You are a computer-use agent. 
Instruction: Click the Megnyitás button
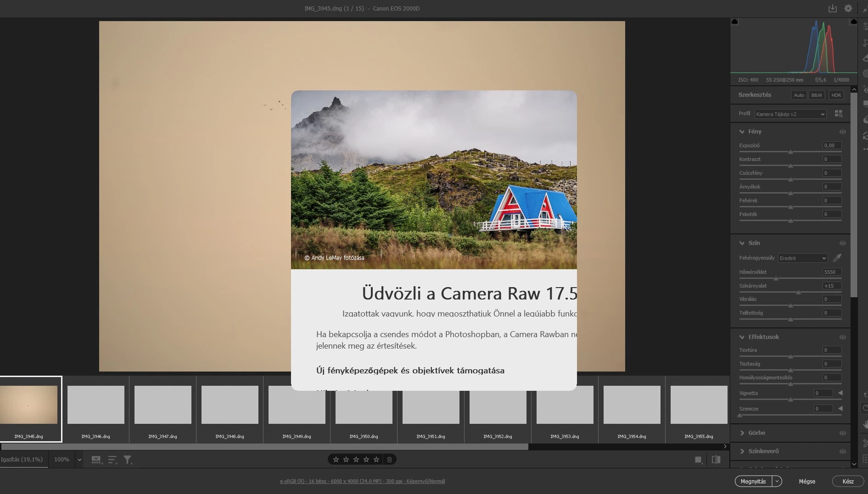753,481
